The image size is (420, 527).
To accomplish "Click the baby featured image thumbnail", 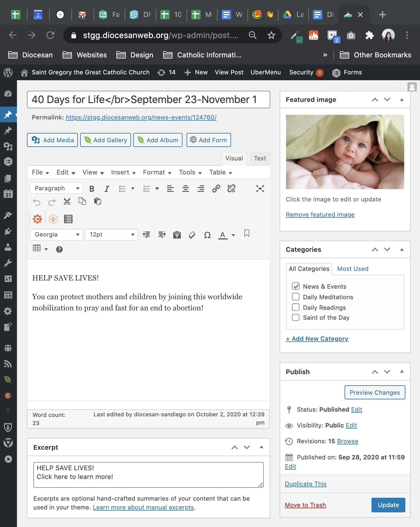I will (x=345, y=152).
